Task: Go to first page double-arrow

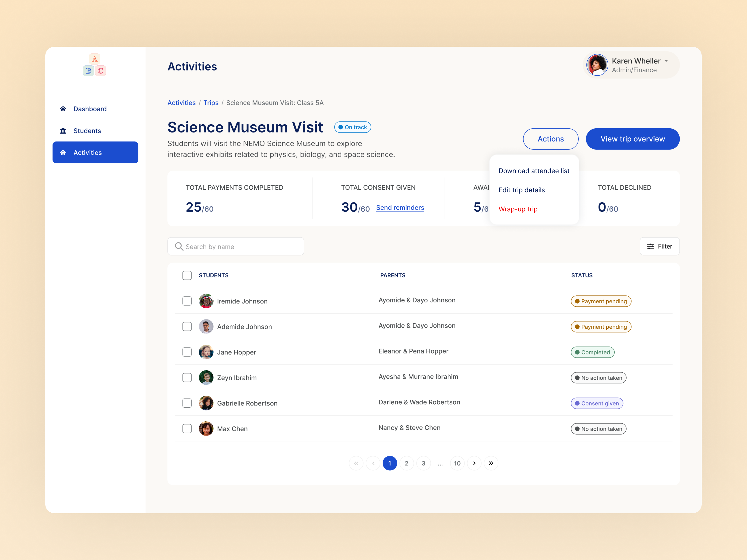Action: point(356,463)
